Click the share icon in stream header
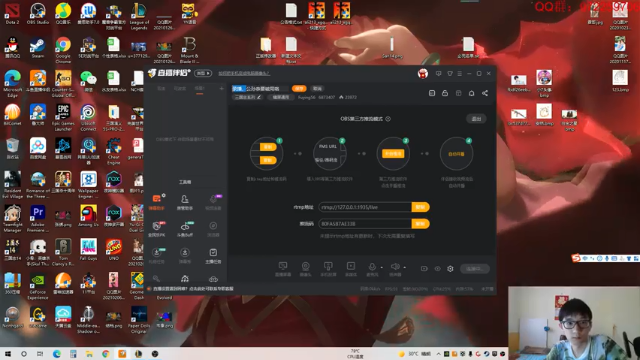Viewport: 640px width, 360px height. point(485,93)
